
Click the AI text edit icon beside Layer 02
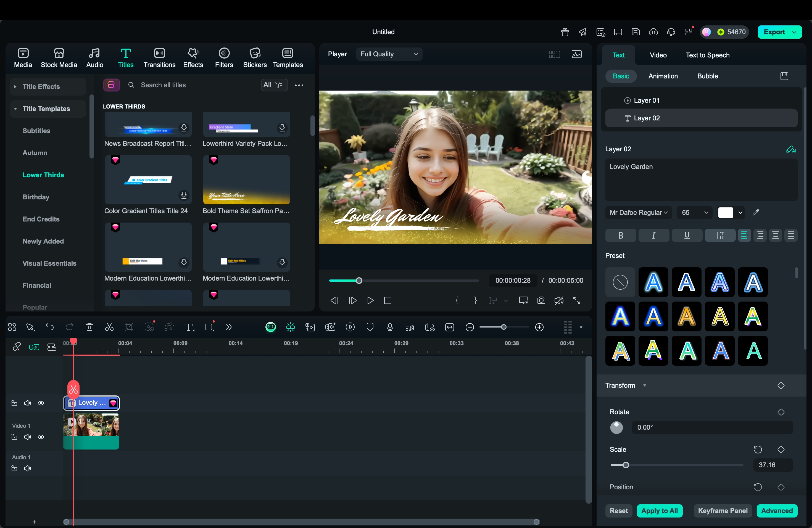coord(791,149)
